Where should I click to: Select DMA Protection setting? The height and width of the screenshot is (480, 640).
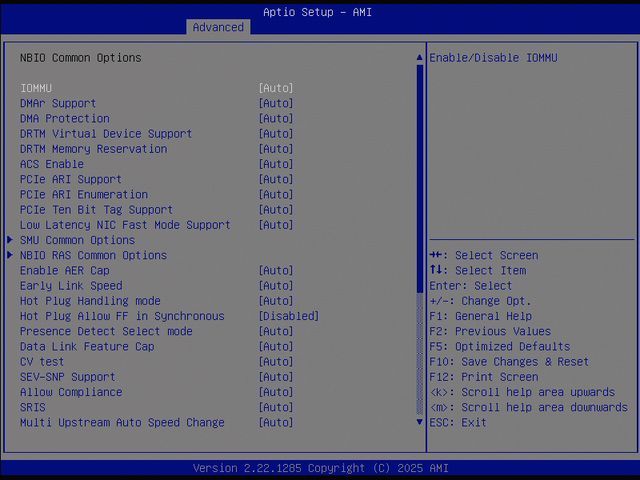point(64,118)
